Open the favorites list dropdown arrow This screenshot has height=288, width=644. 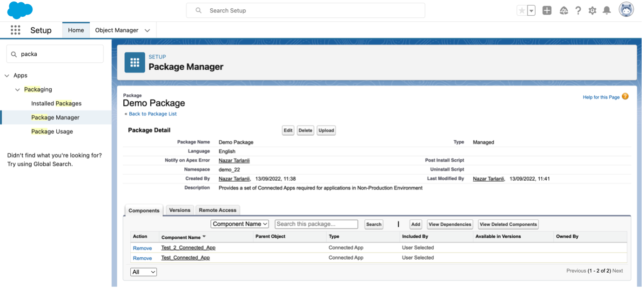click(x=531, y=11)
